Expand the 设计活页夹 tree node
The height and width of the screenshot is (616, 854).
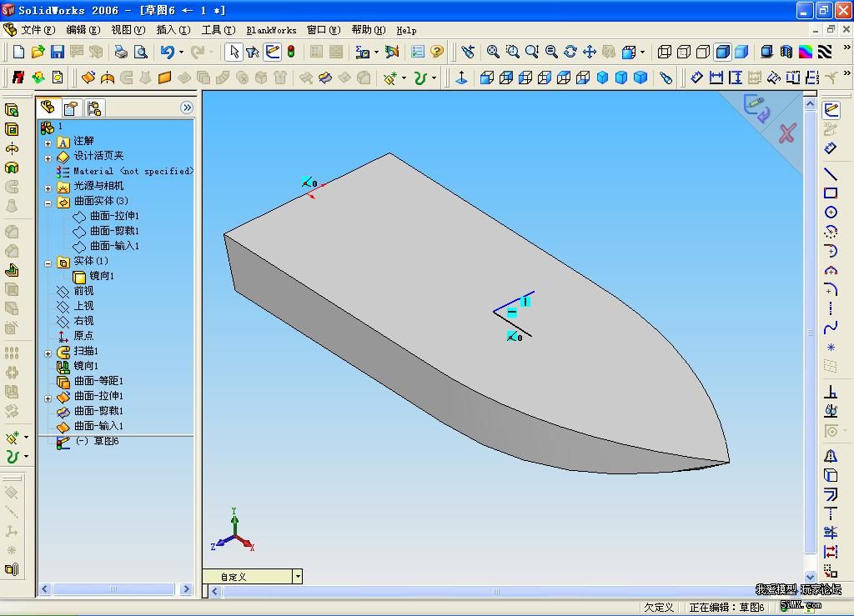coord(48,158)
